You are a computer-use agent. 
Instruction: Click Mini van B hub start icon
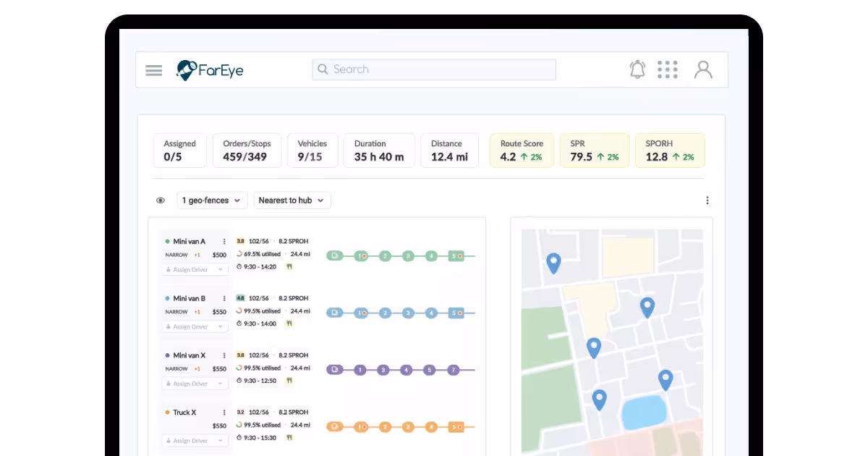point(334,313)
